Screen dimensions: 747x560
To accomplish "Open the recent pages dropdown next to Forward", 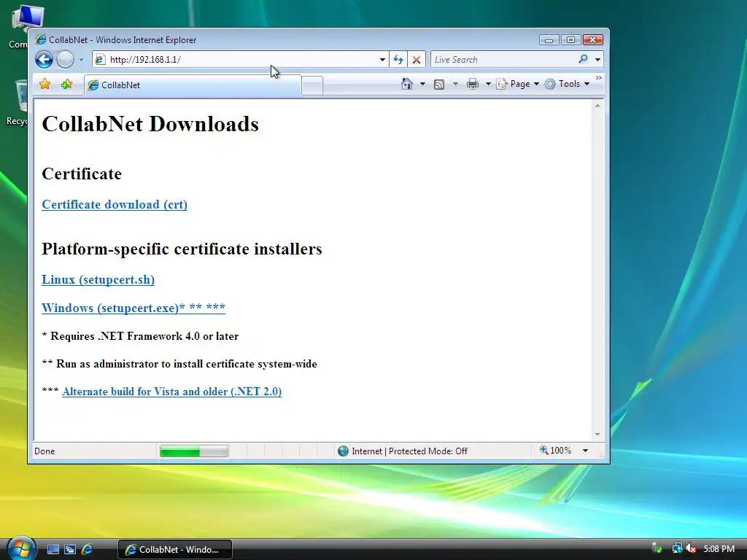I will pyautogui.click(x=81, y=60).
